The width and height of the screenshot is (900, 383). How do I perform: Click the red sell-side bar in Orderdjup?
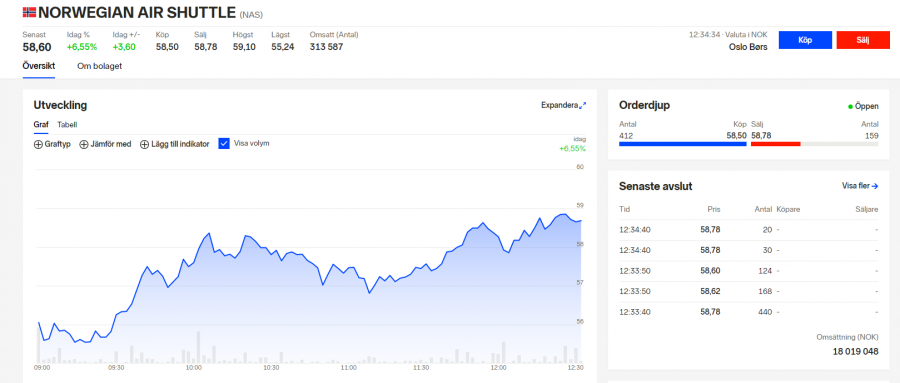775,144
